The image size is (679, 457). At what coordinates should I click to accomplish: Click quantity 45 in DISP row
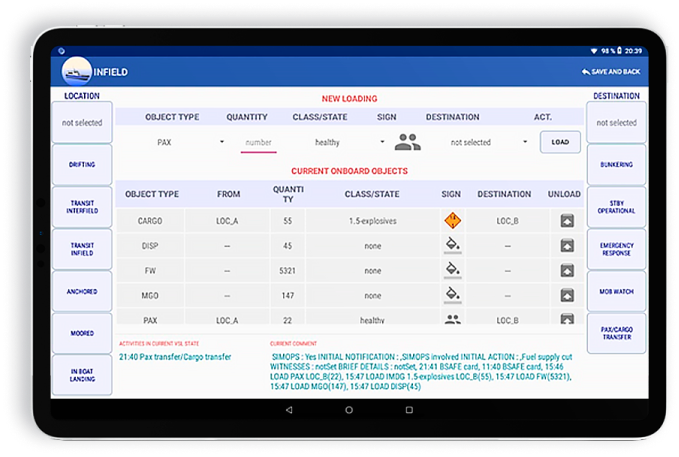pos(288,246)
